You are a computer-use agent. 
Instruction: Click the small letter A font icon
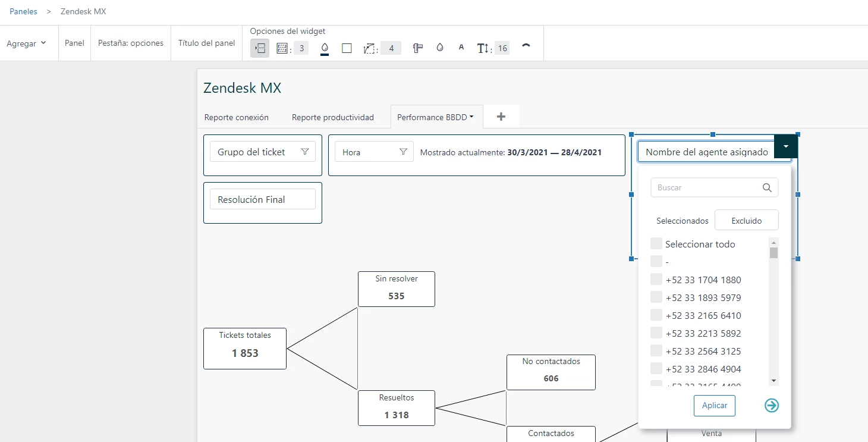461,48
